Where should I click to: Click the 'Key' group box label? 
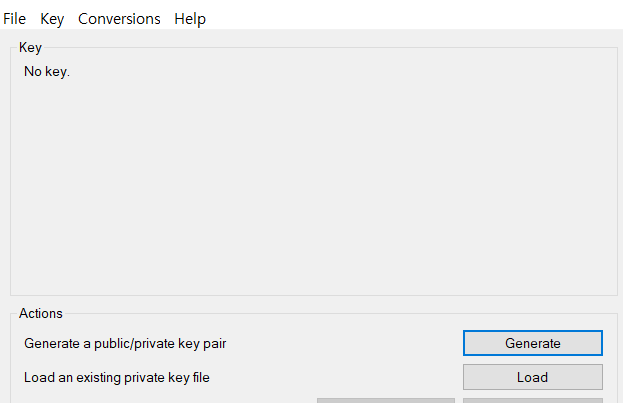click(30, 47)
